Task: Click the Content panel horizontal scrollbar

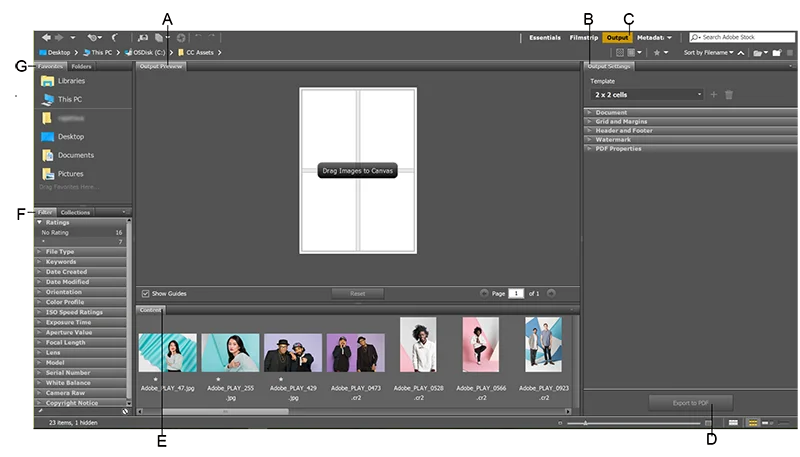Action: [224, 412]
